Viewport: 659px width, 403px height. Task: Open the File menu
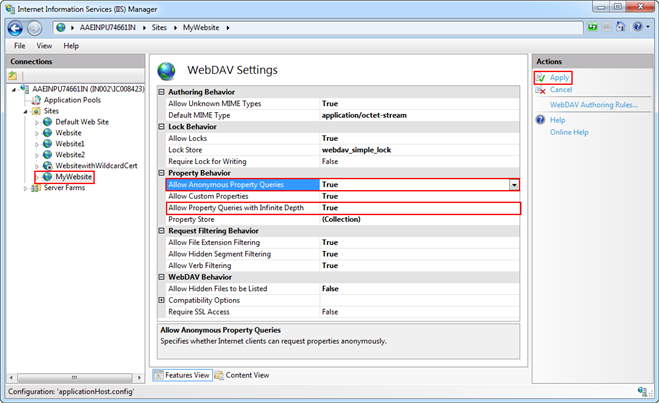click(x=20, y=46)
